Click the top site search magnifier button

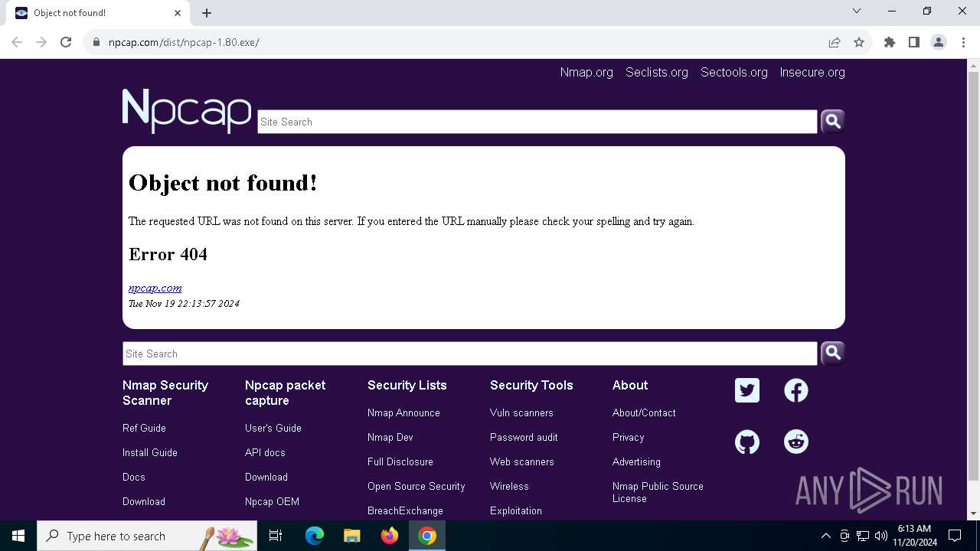(x=833, y=121)
